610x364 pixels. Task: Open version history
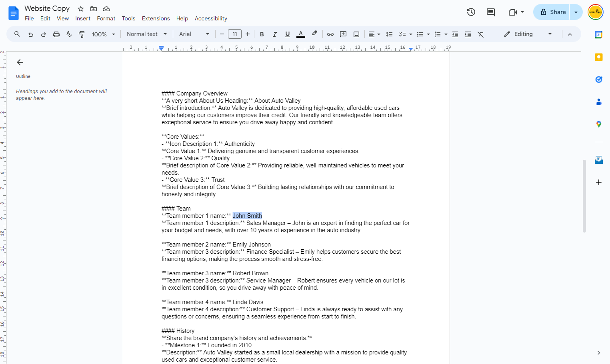pos(471,12)
